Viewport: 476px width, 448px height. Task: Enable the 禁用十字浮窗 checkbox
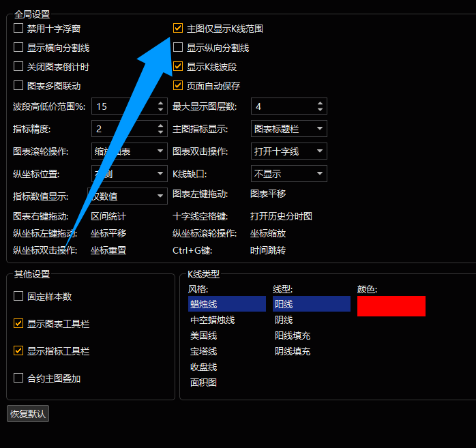pos(18,29)
